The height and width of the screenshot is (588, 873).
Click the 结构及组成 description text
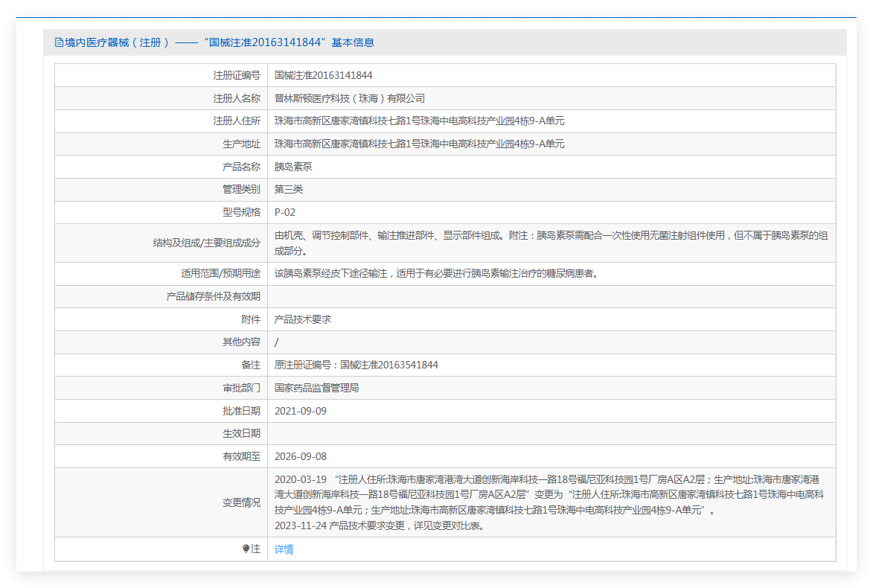(x=551, y=243)
